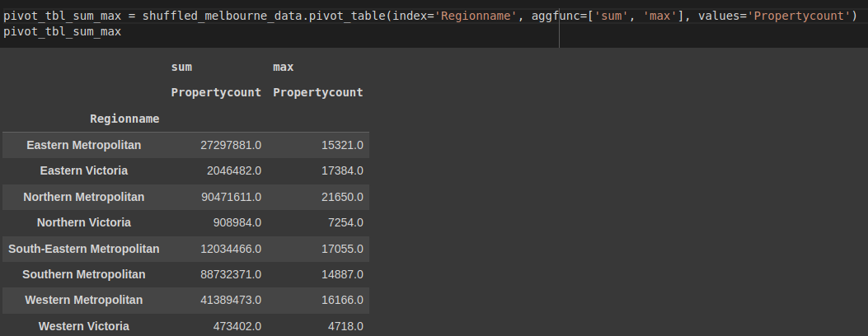The width and height of the screenshot is (868, 336).
Task: Click the 'Propertycount' string in code
Action: point(798,16)
